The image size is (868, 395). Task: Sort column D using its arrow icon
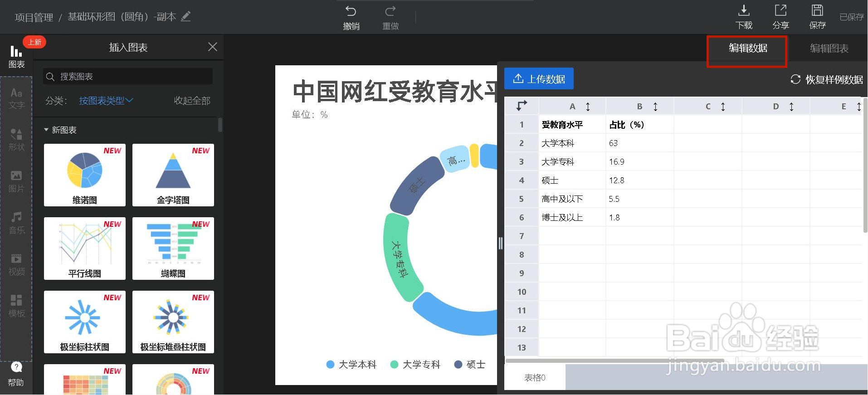point(791,107)
